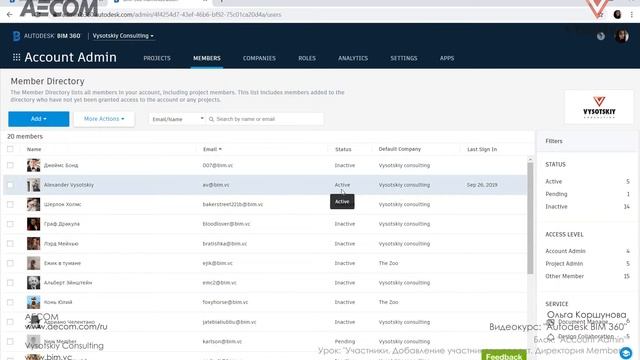Viewport: 640px width, 360px height.
Task: Click avatar of member 007@bim.vc
Action: click(x=33, y=165)
